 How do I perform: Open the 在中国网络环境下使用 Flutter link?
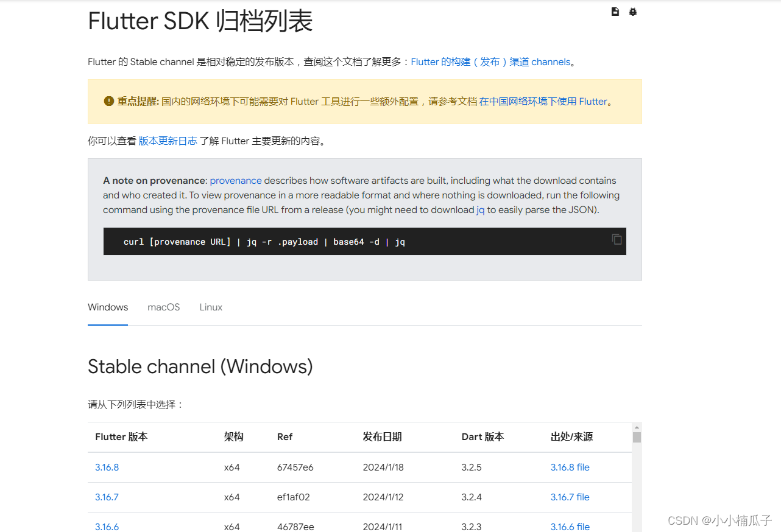pyautogui.click(x=543, y=102)
